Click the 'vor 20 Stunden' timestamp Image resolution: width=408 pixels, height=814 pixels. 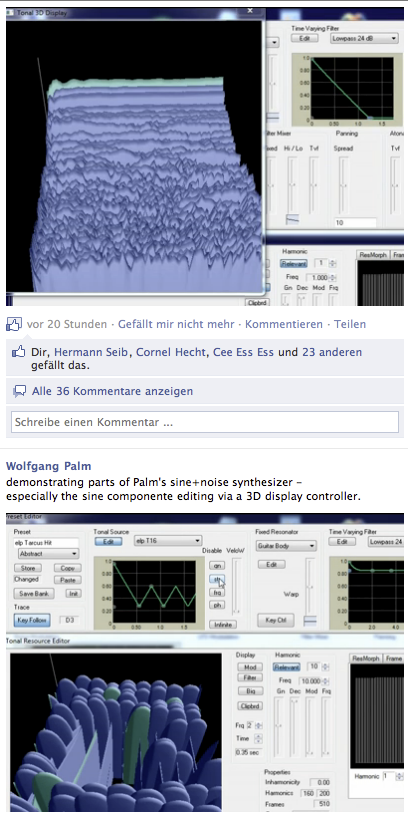coord(66,324)
